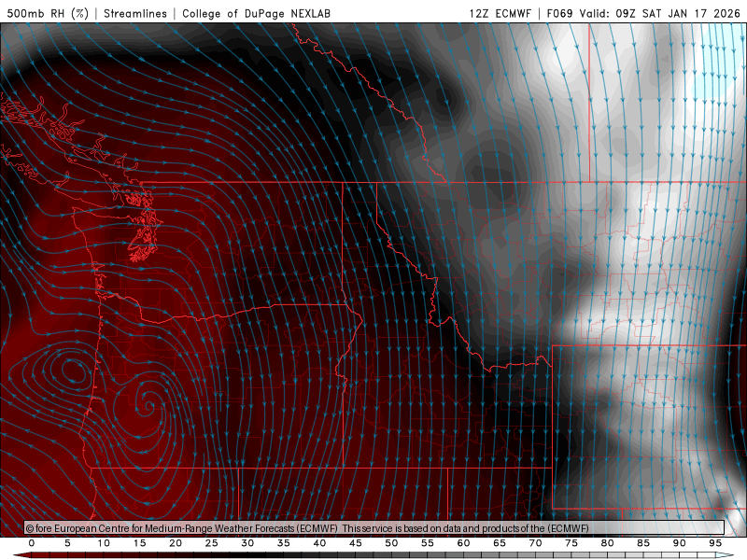Click the '50' midpoint scale label

[391, 543]
